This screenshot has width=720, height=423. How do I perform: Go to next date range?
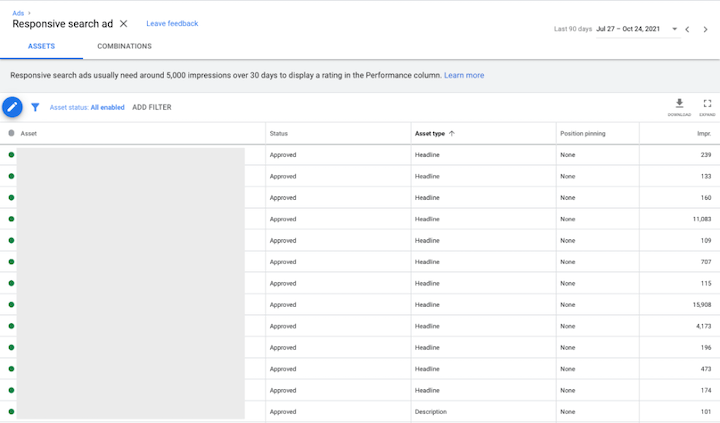click(x=705, y=29)
